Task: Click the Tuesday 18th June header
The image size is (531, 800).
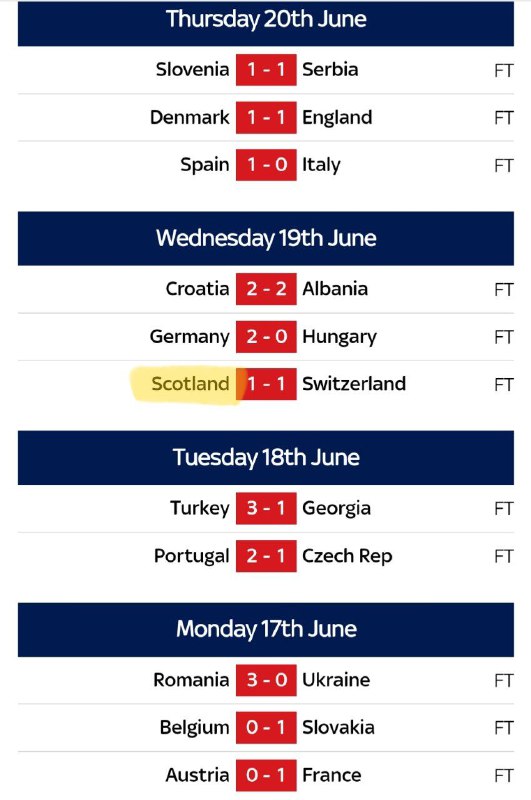Action: tap(266, 458)
